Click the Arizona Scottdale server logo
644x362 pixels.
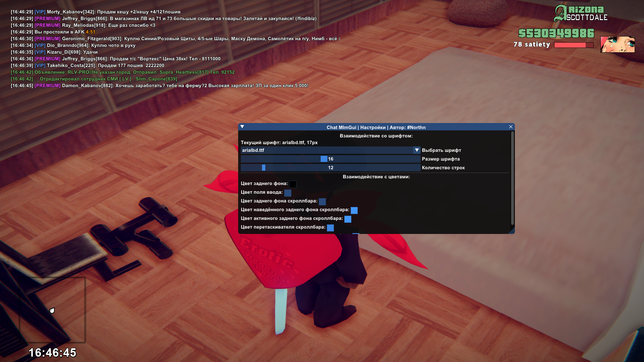point(581,13)
